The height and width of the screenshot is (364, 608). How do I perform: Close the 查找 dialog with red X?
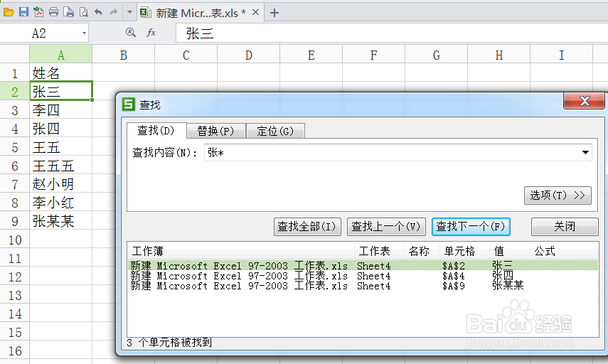[x=584, y=101]
